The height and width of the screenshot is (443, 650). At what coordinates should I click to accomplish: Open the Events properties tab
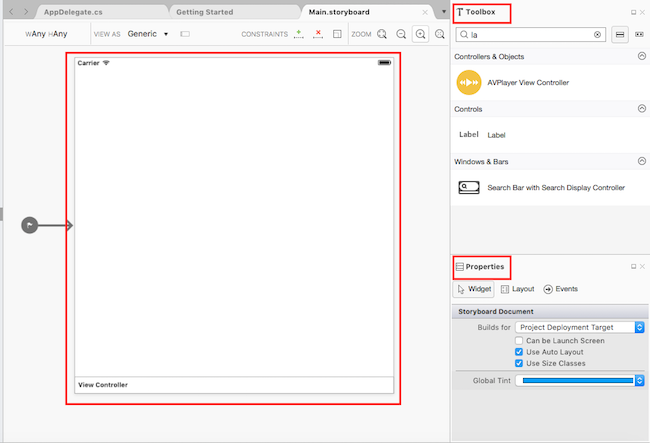[560, 289]
